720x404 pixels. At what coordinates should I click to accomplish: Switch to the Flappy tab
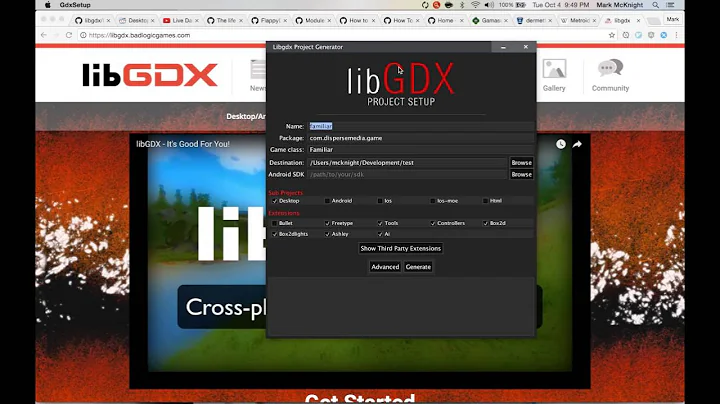click(x=268, y=21)
